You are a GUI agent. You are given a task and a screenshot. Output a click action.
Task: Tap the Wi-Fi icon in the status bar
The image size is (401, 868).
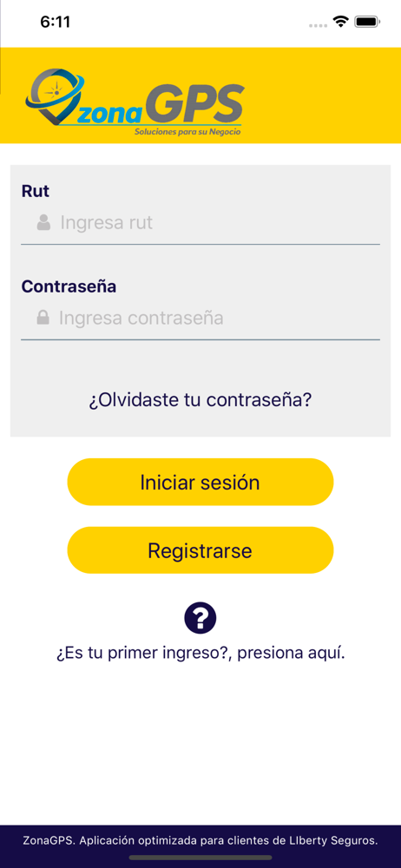click(340, 22)
